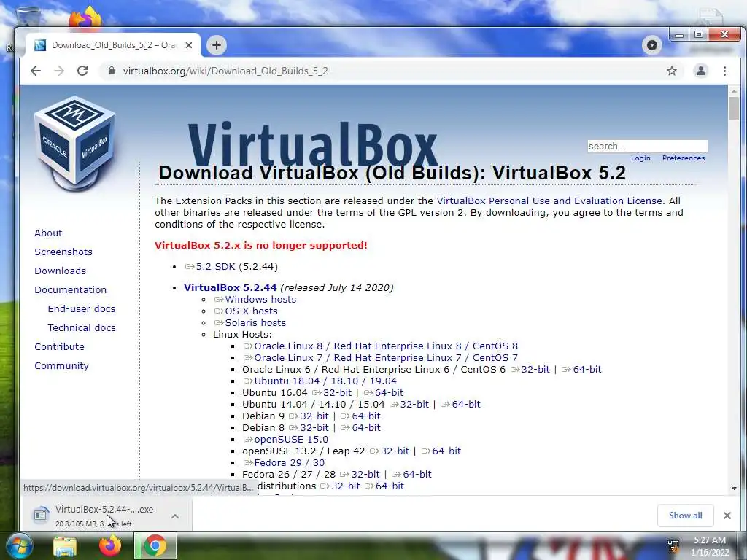Screen dimensions: 747x560
Task: Download Fedora 26 / 27 / 28 32-bit build
Action: click(360, 474)
